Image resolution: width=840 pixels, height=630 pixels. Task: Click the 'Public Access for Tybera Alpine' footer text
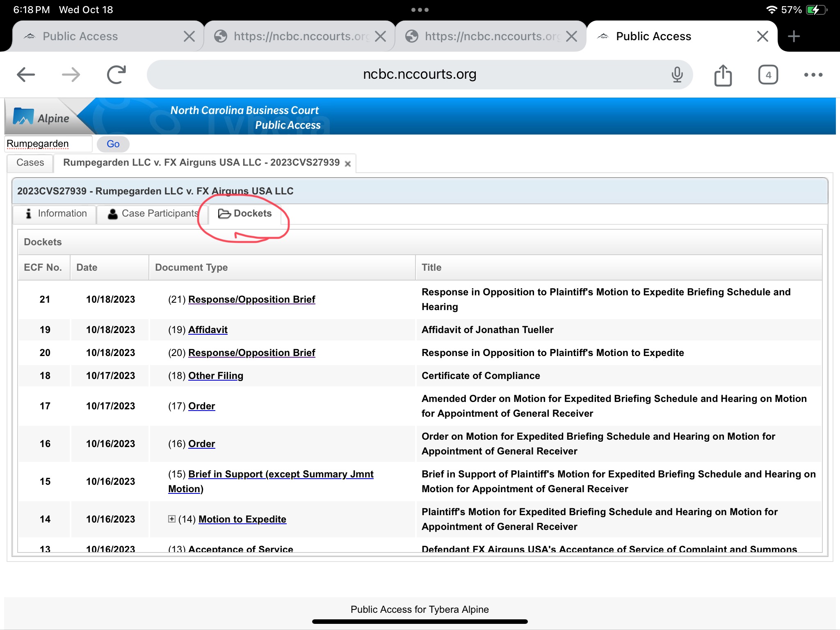[420, 609]
